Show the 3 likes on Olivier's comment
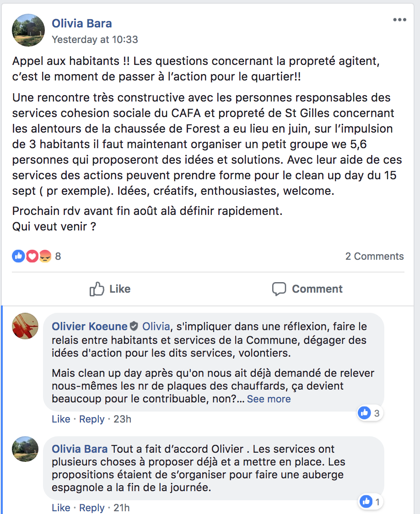Image resolution: width=420 pixels, height=514 pixels. (370, 413)
